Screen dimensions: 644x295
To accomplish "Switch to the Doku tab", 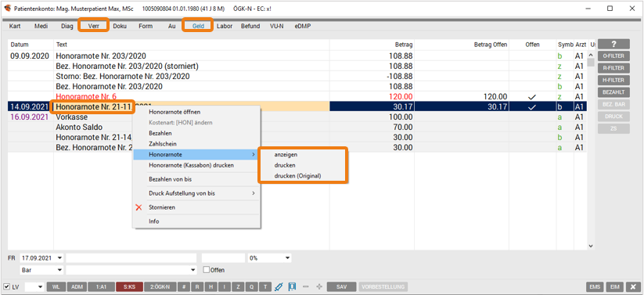I will pos(120,26).
